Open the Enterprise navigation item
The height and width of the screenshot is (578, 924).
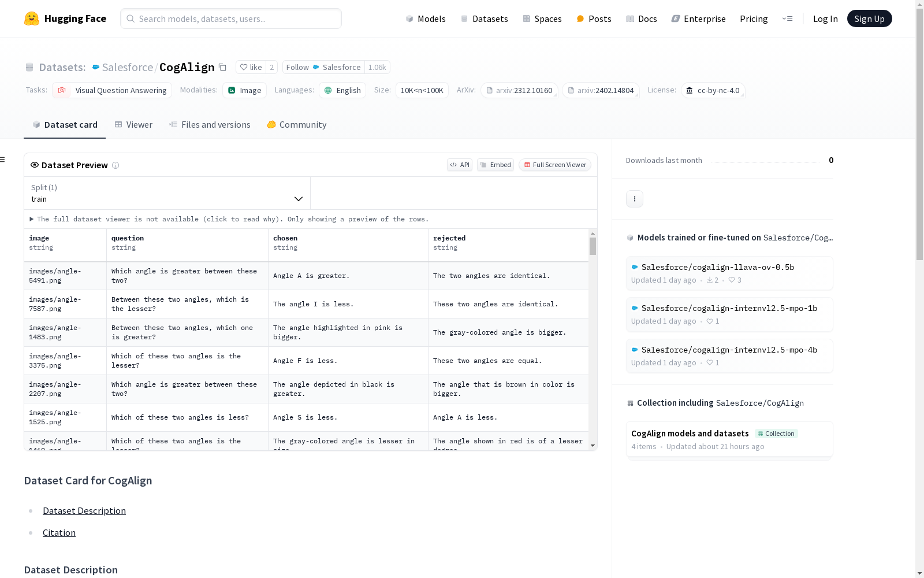tap(698, 18)
